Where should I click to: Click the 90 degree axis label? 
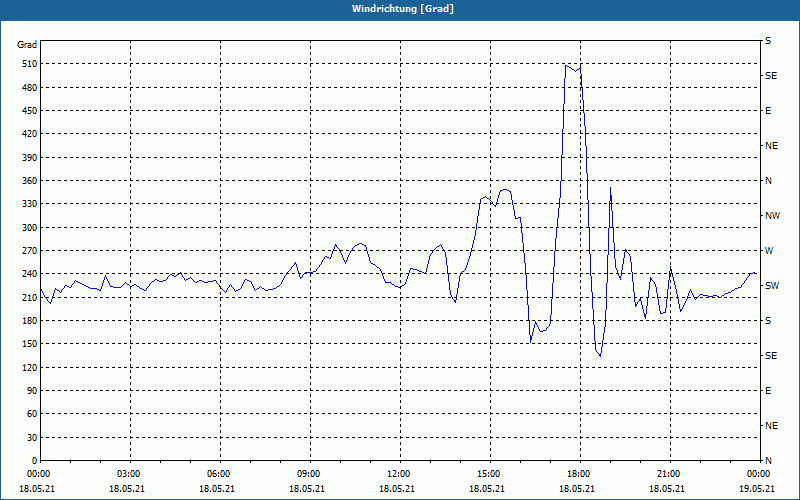coord(32,390)
